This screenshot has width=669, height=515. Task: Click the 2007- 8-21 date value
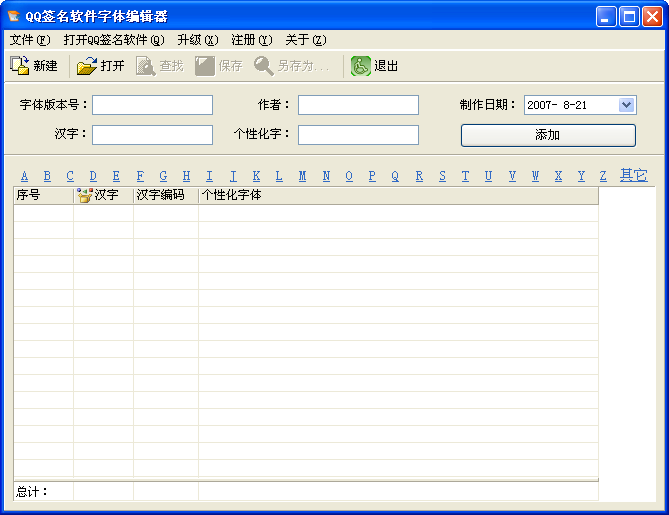point(557,105)
